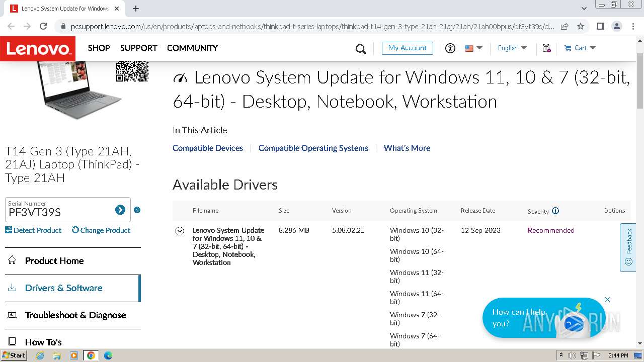Open Chrome profile icon
Image resolution: width=644 pixels, height=362 pixels.
616,26
